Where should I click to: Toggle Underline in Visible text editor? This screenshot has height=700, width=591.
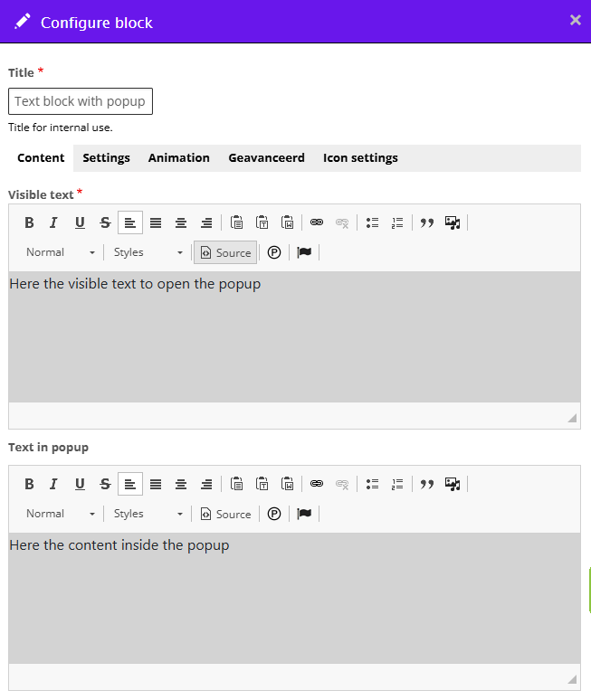[x=80, y=222]
